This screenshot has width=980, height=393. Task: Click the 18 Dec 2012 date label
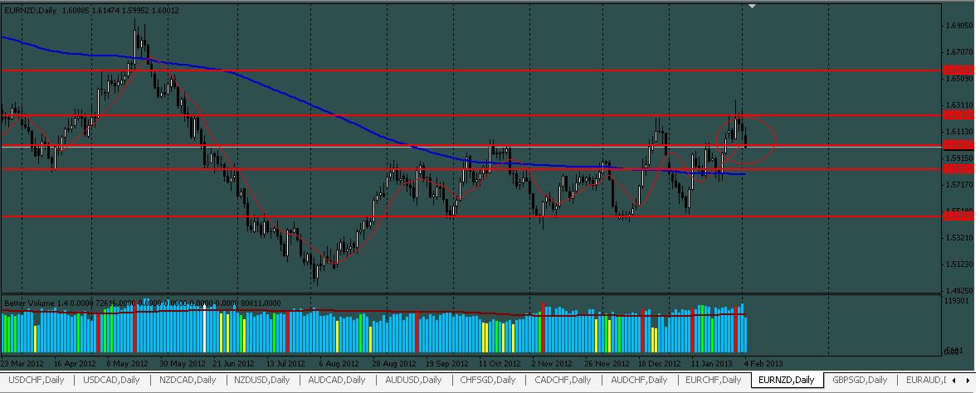(660, 362)
